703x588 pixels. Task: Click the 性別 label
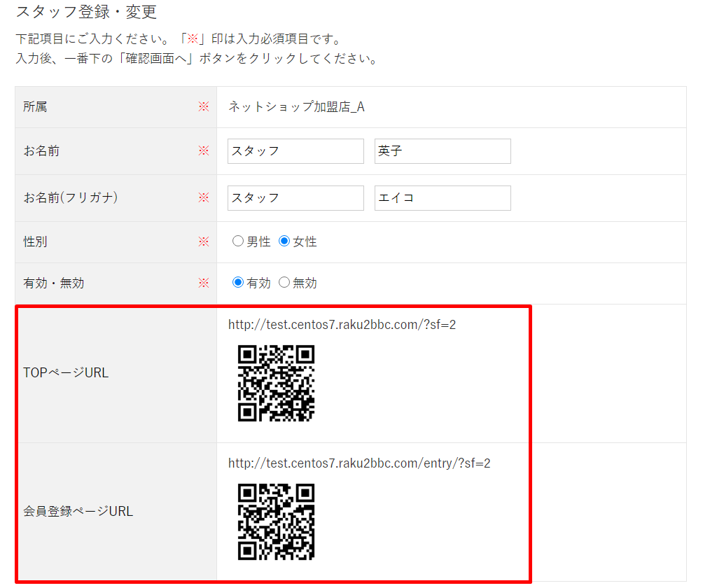coord(35,241)
